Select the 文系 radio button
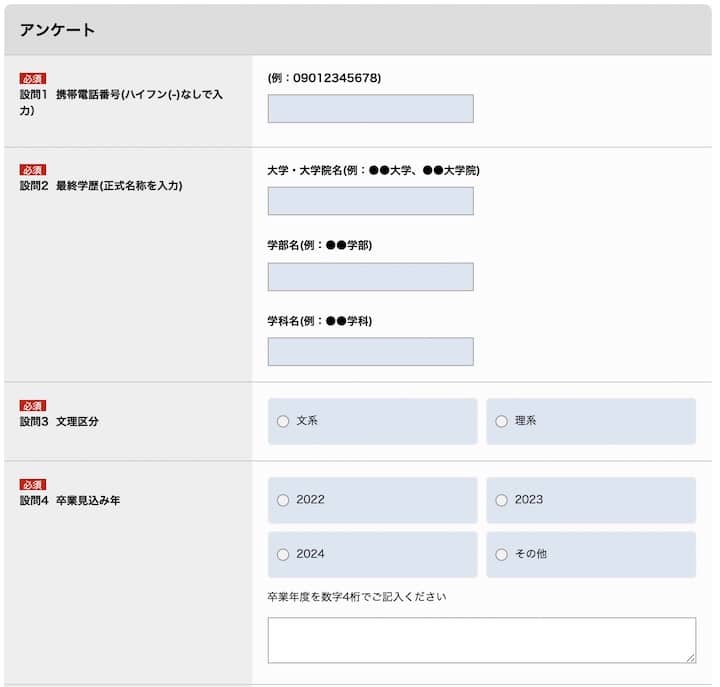The width and height of the screenshot is (720, 687). 283,422
